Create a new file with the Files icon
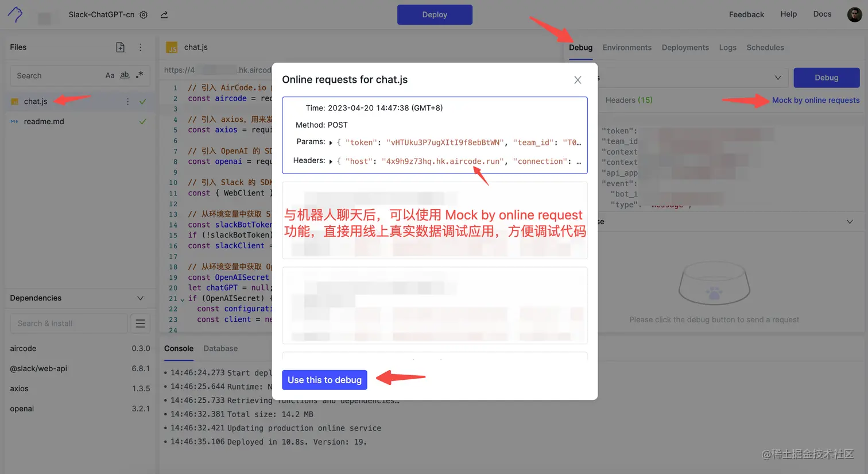Image resolution: width=868 pixels, height=474 pixels. 120,47
